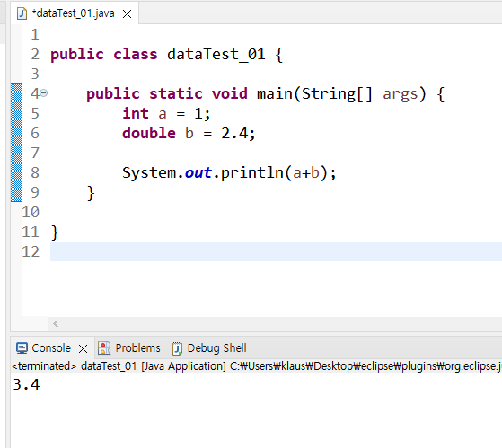Click line number 12 in the gutter
Image resolution: width=502 pixels, height=448 pixels.
31,251
